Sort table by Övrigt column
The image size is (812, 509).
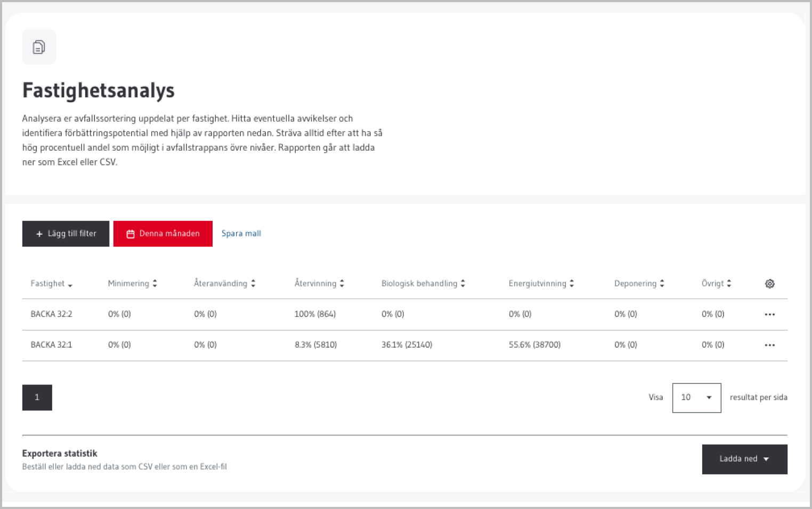[716, 284]
